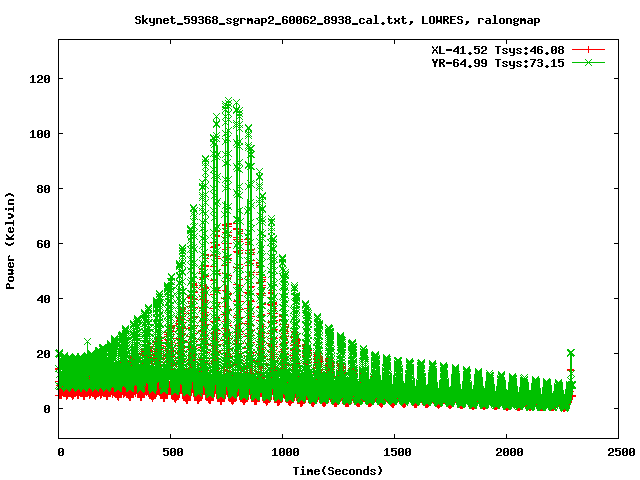Click the x-axis value 2500
This screenshot has width=640, height=480.
[x=621, y=452]
